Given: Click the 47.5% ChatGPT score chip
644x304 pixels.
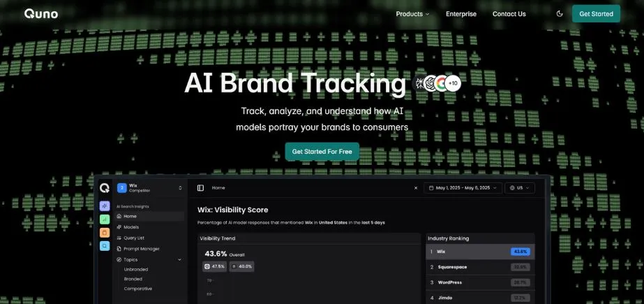Looking at the screenshot, I should [x=215, y=266].
